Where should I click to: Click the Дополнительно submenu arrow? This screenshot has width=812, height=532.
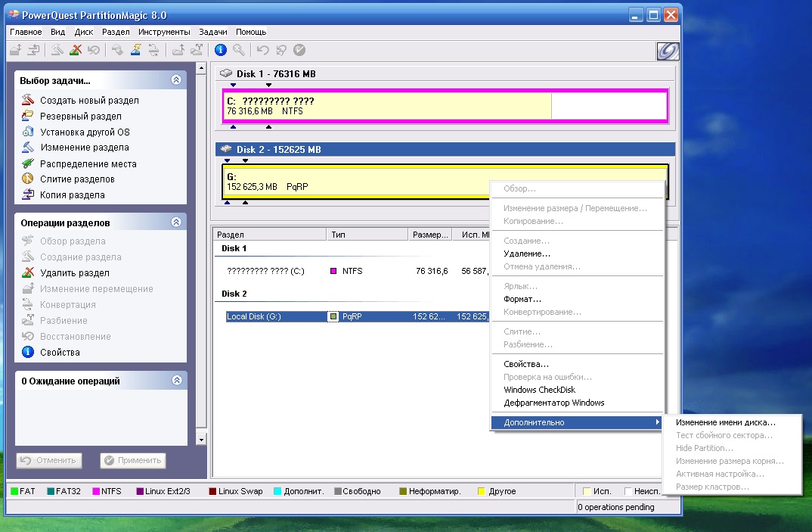pos(657,422)
